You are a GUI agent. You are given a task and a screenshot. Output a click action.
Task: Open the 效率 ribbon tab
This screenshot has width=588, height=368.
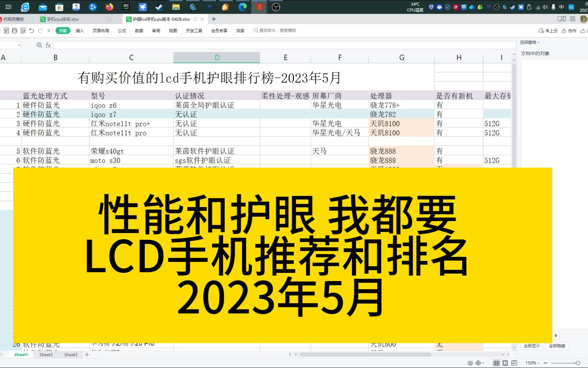(x=240, y=31)
